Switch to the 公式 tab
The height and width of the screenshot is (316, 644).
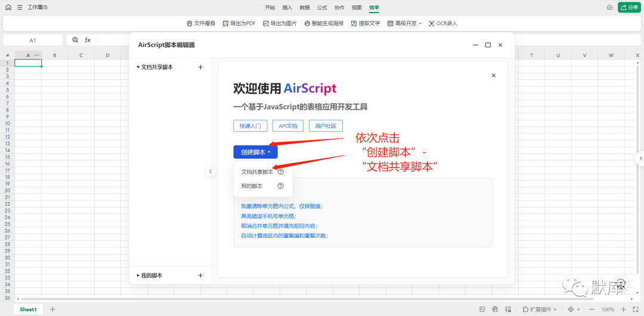(x=322, y=7)
